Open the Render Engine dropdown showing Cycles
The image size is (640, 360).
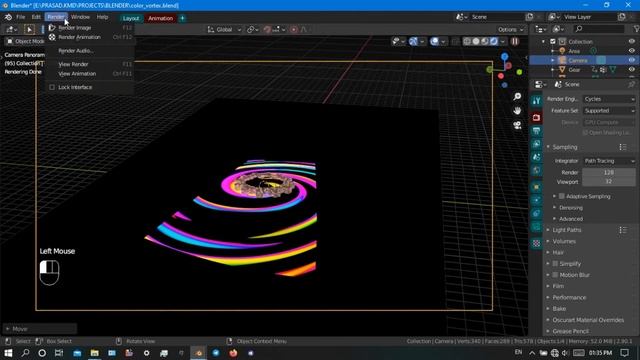pyautogui.click(x=609, y=99)
